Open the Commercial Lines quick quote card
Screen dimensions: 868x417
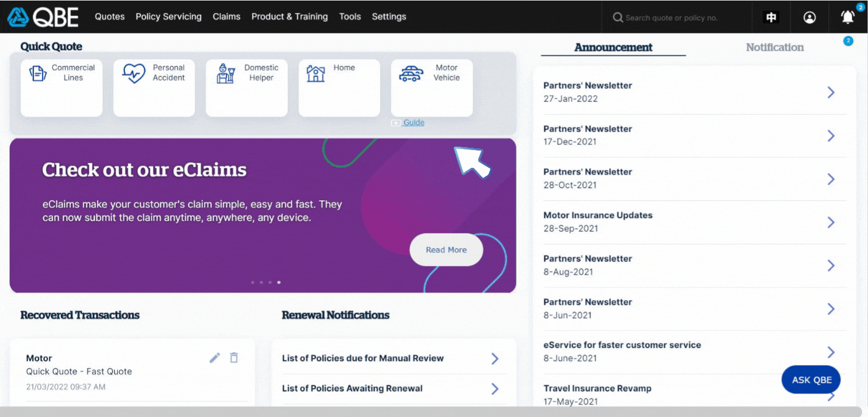click(61, 88)
